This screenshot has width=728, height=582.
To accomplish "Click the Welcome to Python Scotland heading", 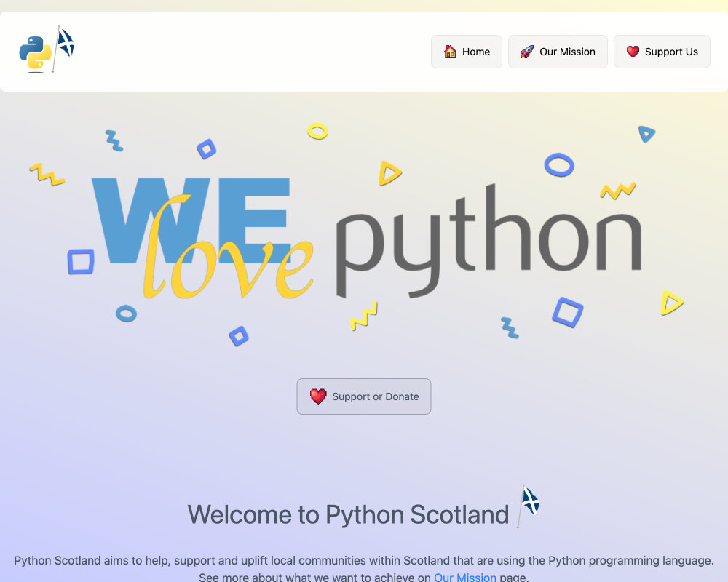I will pos(348,514).
